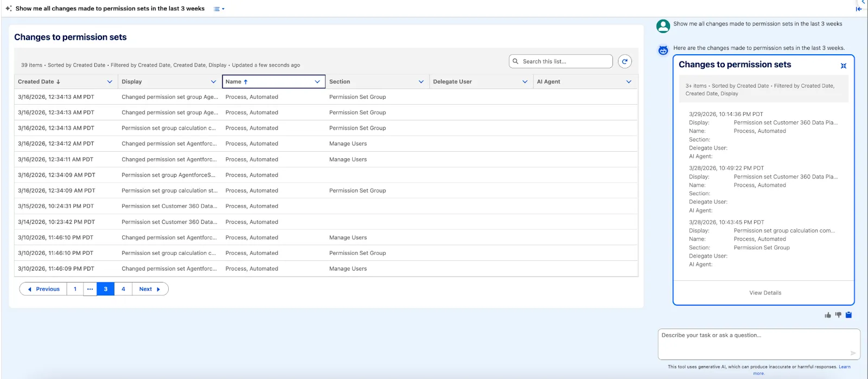Screen dimensions: 868x379
Task: Click the refresh list icon button
Action: 624,61
